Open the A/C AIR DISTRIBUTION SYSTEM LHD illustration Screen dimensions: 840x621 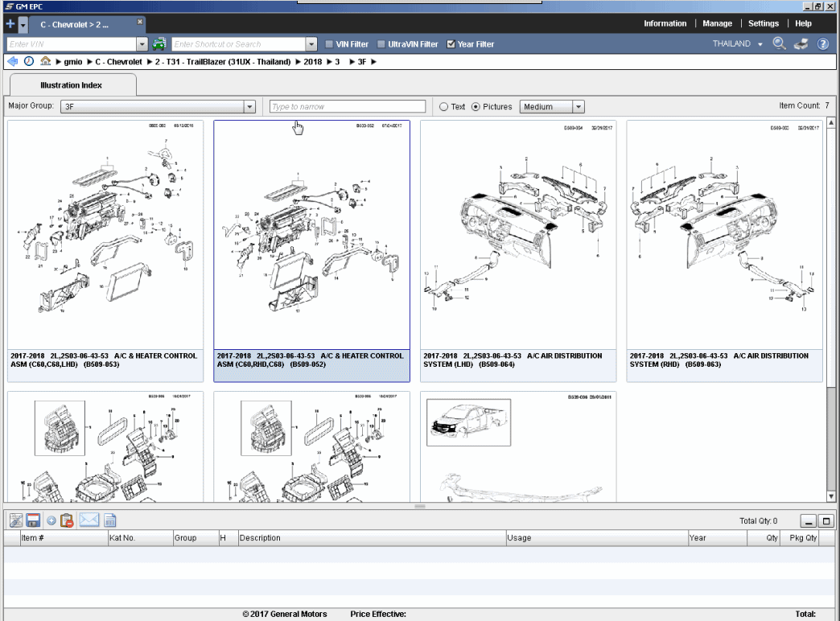tap(517, 241)
